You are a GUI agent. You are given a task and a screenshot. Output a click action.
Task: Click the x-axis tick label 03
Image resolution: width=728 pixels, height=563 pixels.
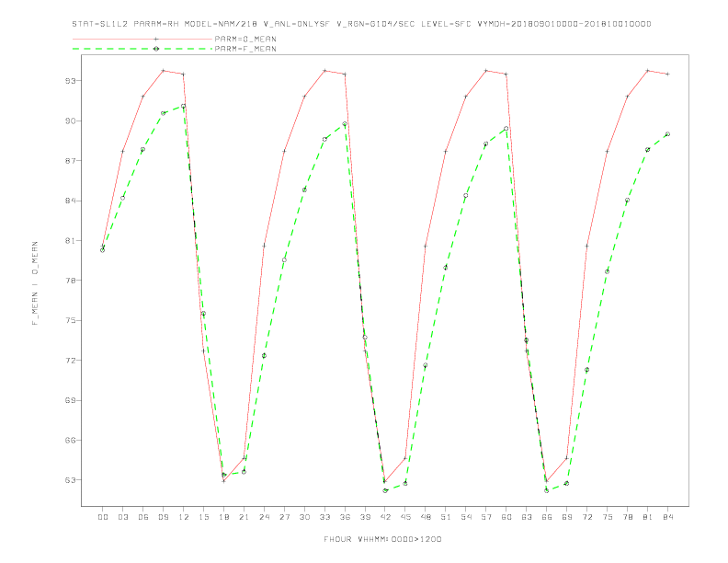[x=123, y=517]
